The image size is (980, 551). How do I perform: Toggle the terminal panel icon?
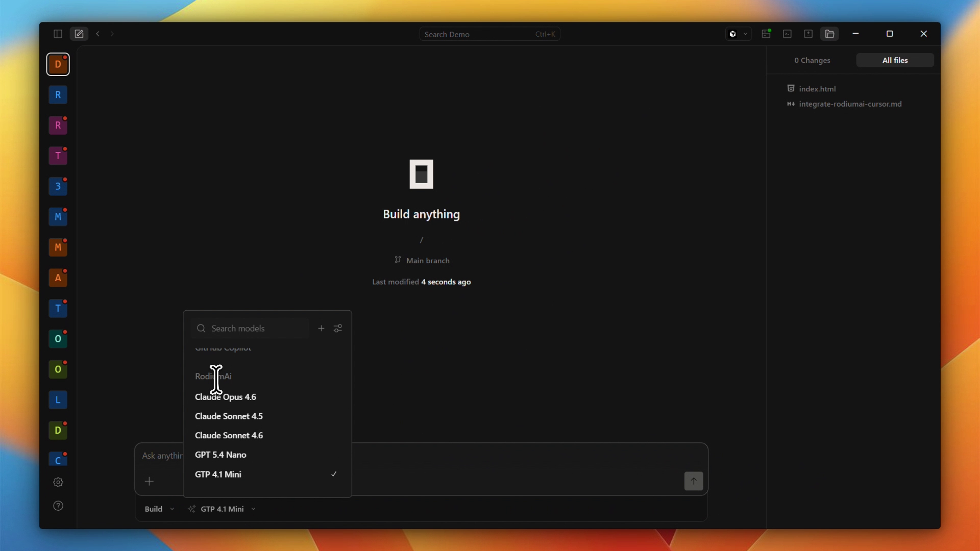pyautogui.click(x=788, y=34)
